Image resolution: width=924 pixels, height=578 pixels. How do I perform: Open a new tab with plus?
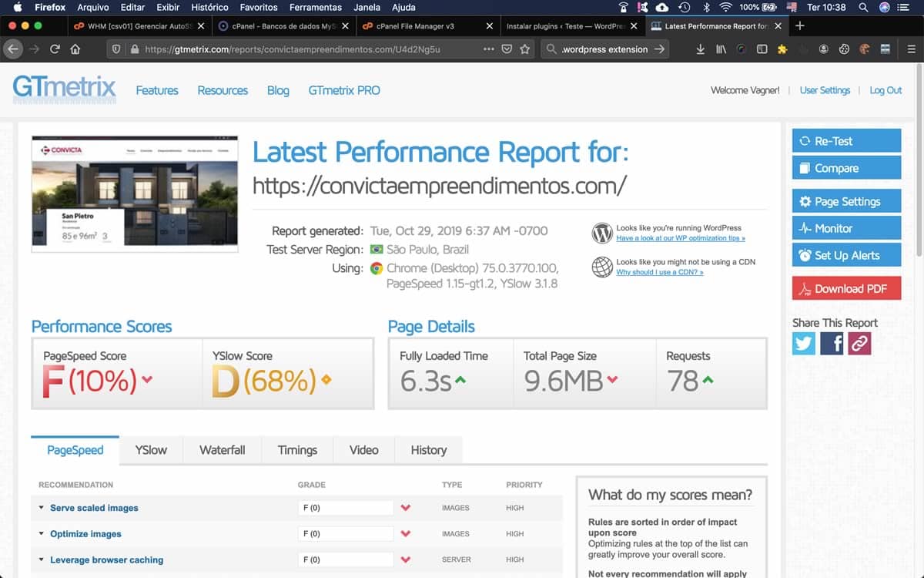[799, 25]
